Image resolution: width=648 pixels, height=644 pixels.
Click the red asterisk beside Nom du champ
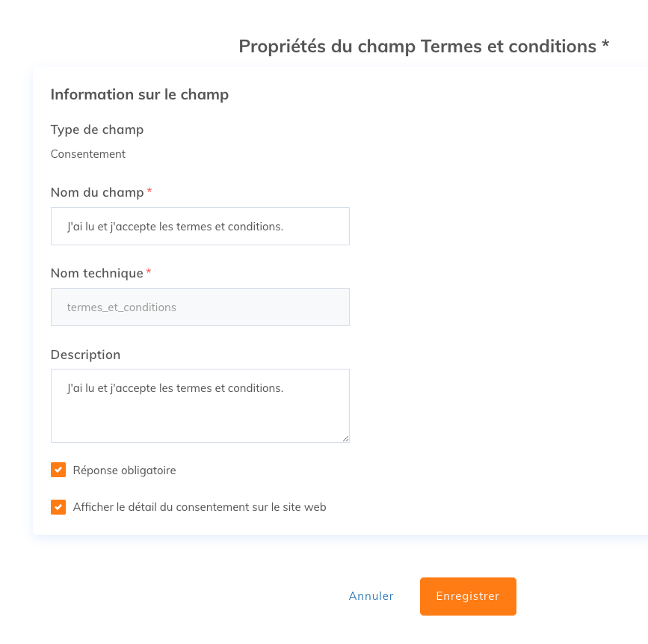[149, 191]
